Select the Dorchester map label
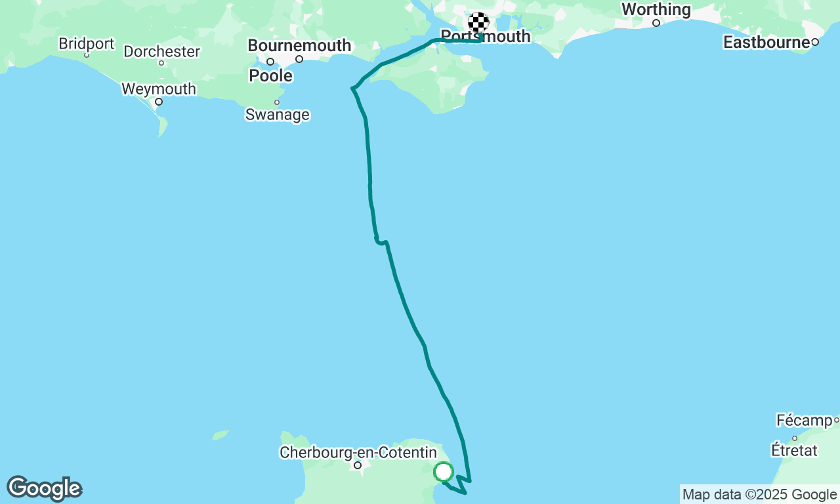The image size is (840, 504). pyautogui.click(x=162, y=51)
